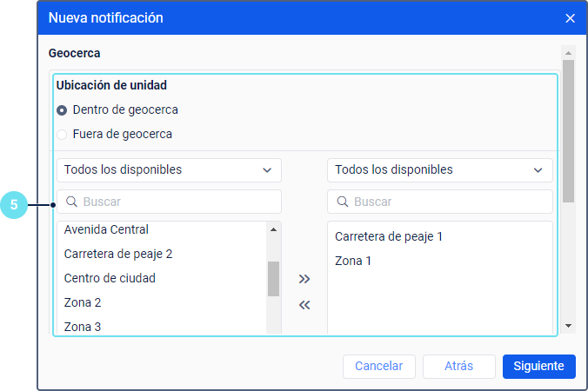Click the double right arrow move icon
This screenshot has height=391, width=588.
tap(304, 279)
